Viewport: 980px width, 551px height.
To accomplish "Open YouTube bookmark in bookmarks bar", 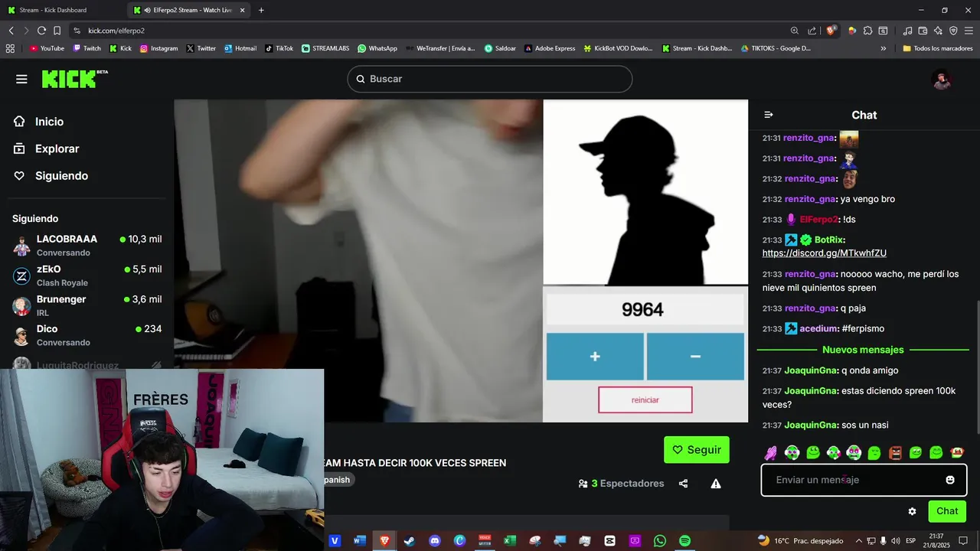I will coord(47,48).
